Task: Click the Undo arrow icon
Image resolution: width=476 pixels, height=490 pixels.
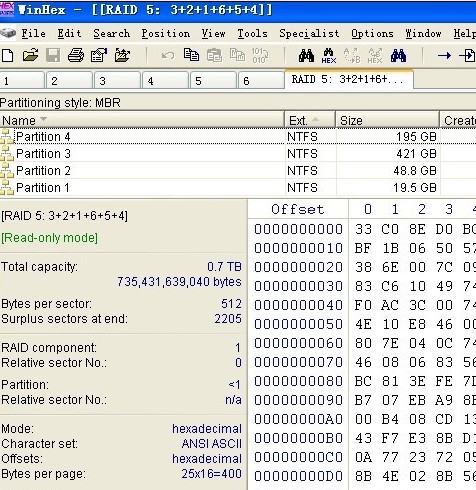Action: [168, 55]
